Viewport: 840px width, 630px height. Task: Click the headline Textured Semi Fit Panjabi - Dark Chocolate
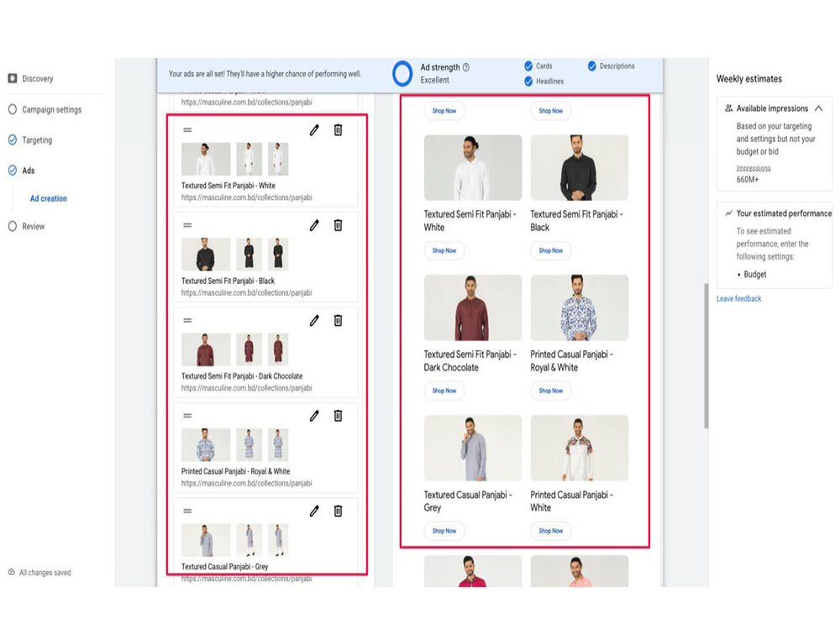[x=242, y=376]
